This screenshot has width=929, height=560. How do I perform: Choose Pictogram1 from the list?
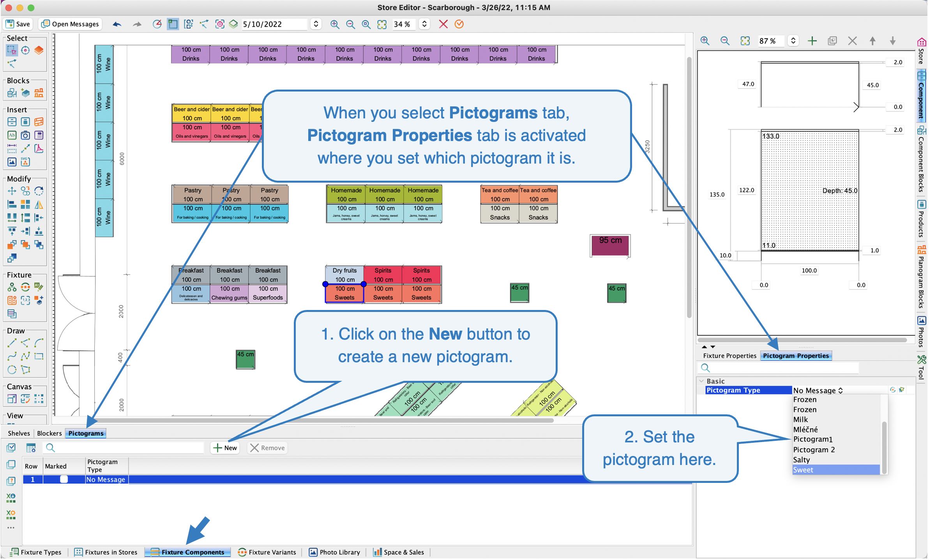(836, 439)
